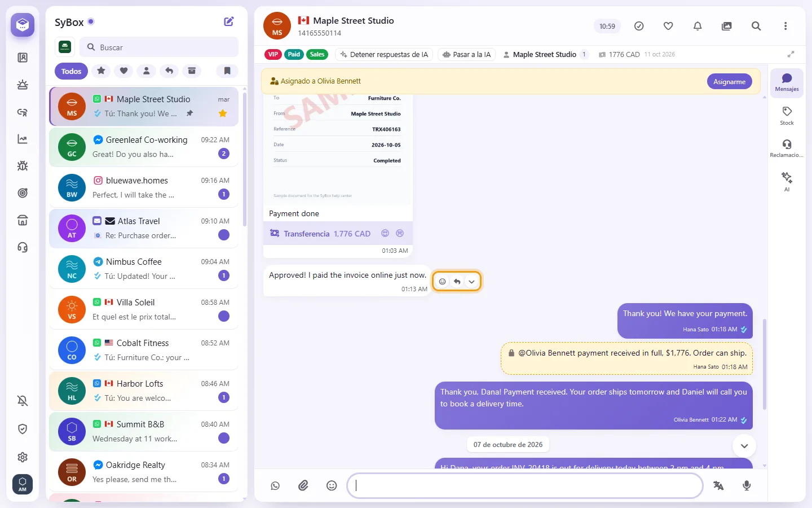Click the Buscar search field
Viewport: 812px width, 508px height.
160,47
